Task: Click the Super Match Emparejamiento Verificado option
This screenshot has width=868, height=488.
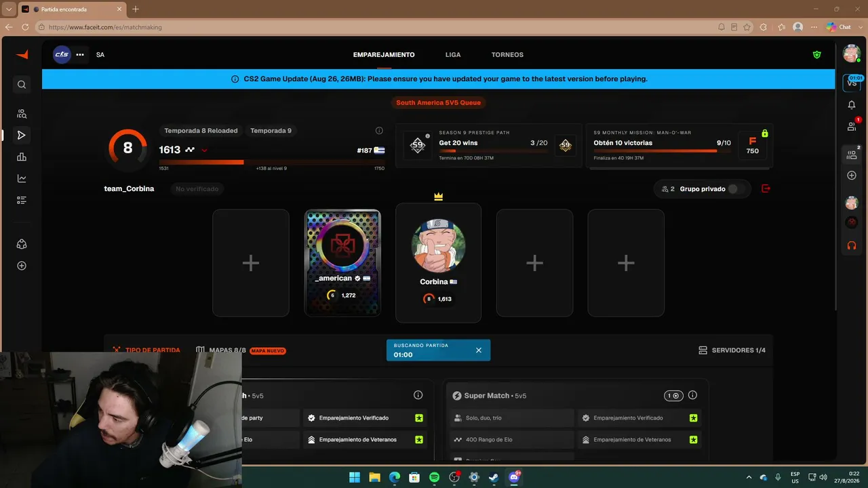Action: (639, 418)
